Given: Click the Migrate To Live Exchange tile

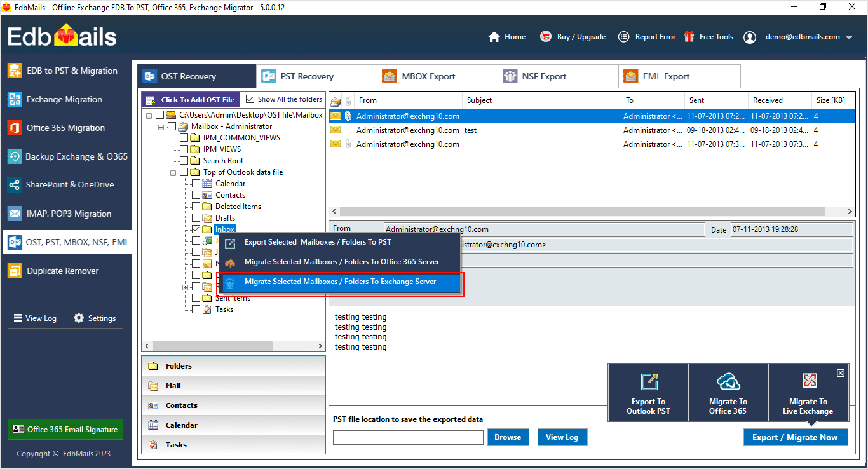Looking at the screenshot, I should click(x=808, y=393).
